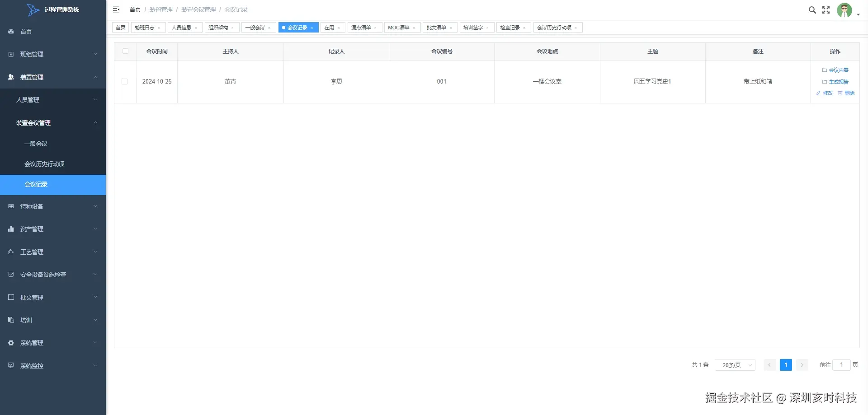Click the 工艺管理 sidebar icon
The image size is (868, 415).
pos(11,252)
